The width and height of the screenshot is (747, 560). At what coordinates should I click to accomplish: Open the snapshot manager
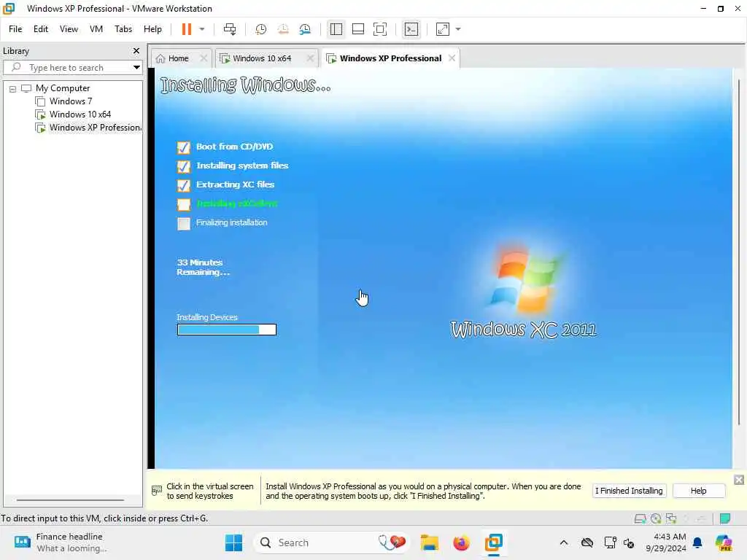click(x=305, y=29)
